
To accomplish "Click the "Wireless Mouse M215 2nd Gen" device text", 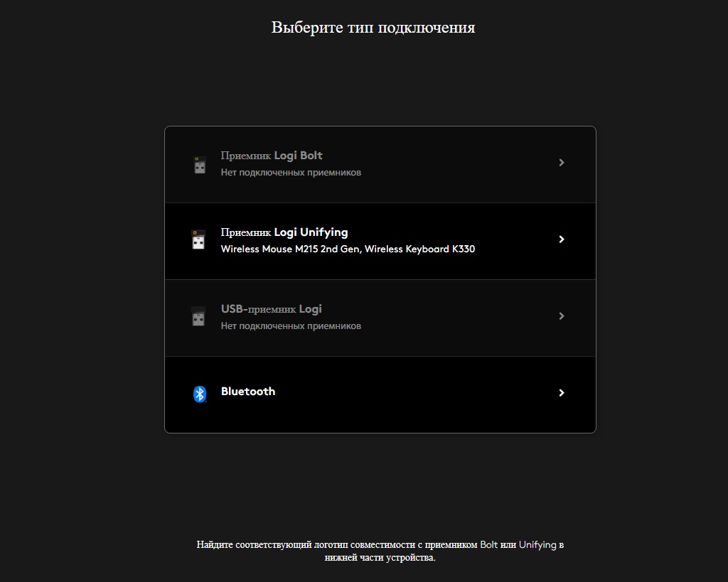I will coord(291,249).
